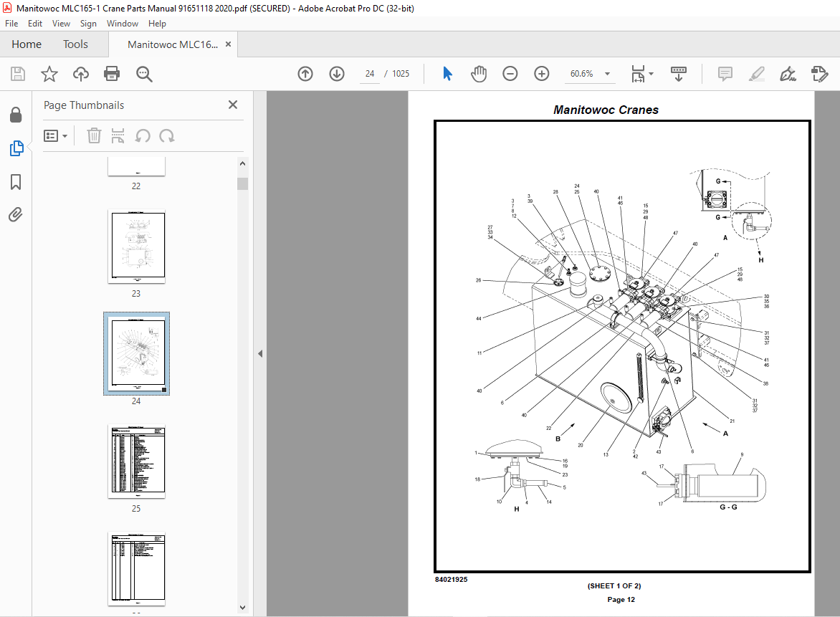Enable scrolling page display mode icon

point(679,74)
